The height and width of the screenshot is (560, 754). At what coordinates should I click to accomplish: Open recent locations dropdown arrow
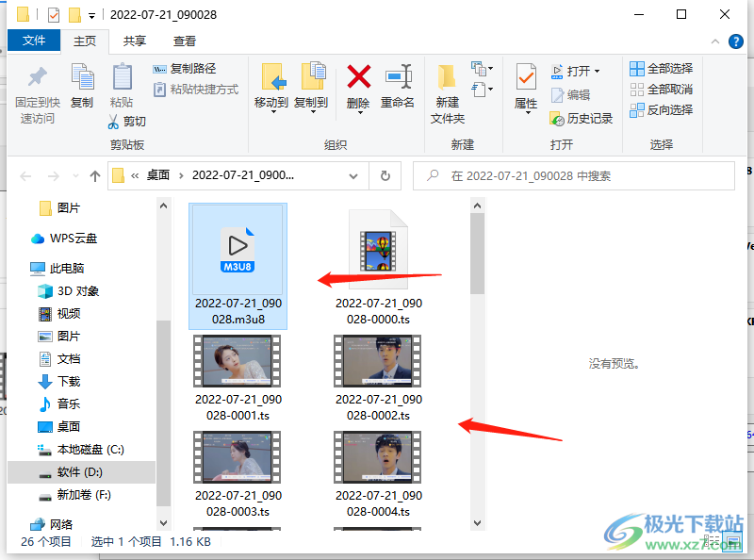(x=75, y=176)
